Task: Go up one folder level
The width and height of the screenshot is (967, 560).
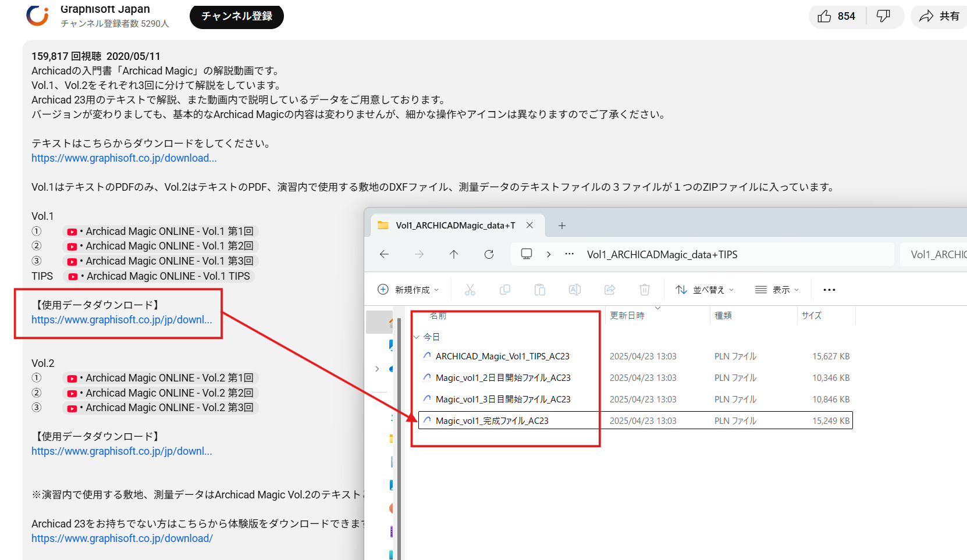Action: click(454, 254)
